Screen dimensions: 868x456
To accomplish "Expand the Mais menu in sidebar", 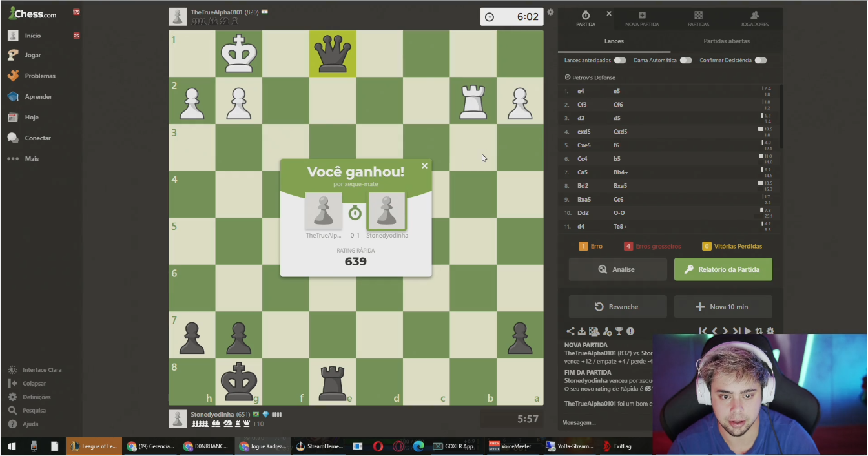I will point(23,159).
